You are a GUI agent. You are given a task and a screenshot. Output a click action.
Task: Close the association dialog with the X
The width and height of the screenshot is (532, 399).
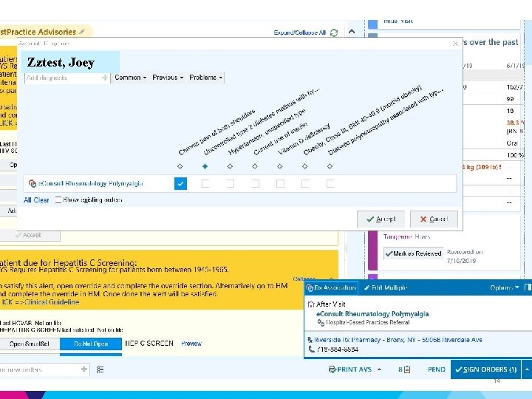[455, 44]
